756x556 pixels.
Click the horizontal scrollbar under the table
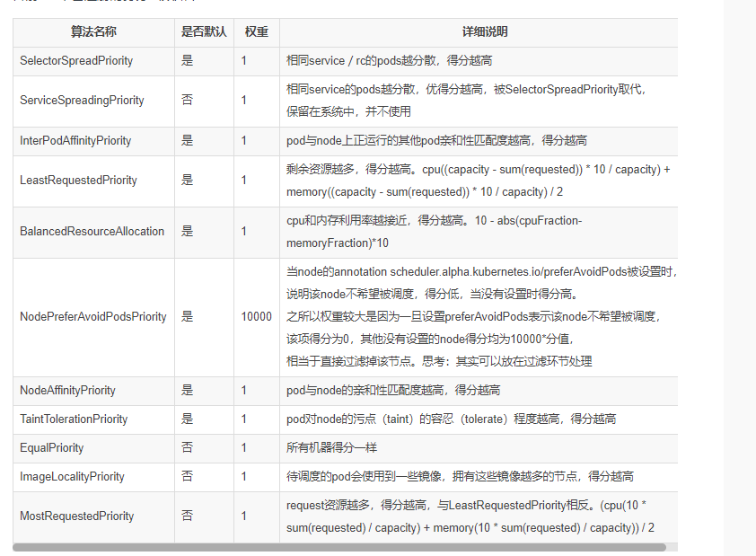(339, 547)
